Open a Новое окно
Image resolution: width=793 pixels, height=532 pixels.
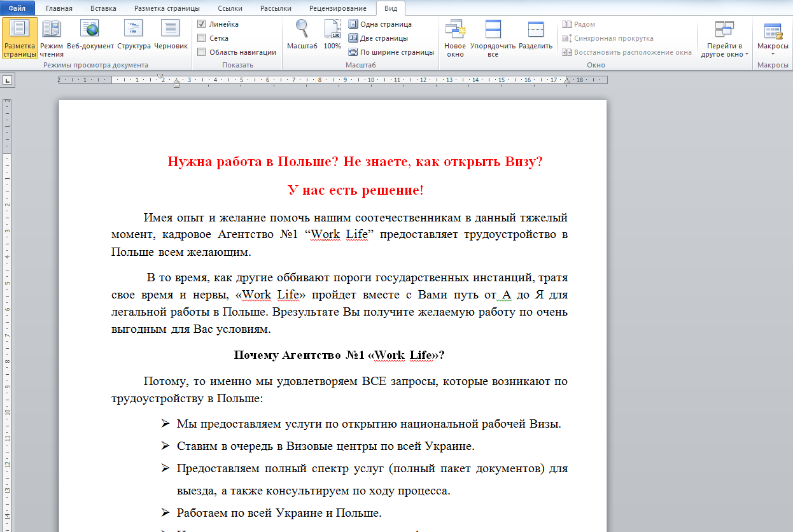point(455,38)
